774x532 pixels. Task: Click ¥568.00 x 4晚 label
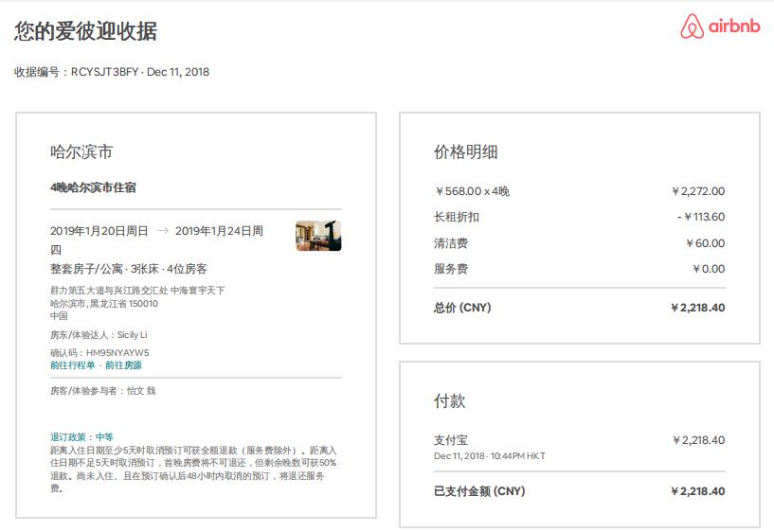[472, 191]
